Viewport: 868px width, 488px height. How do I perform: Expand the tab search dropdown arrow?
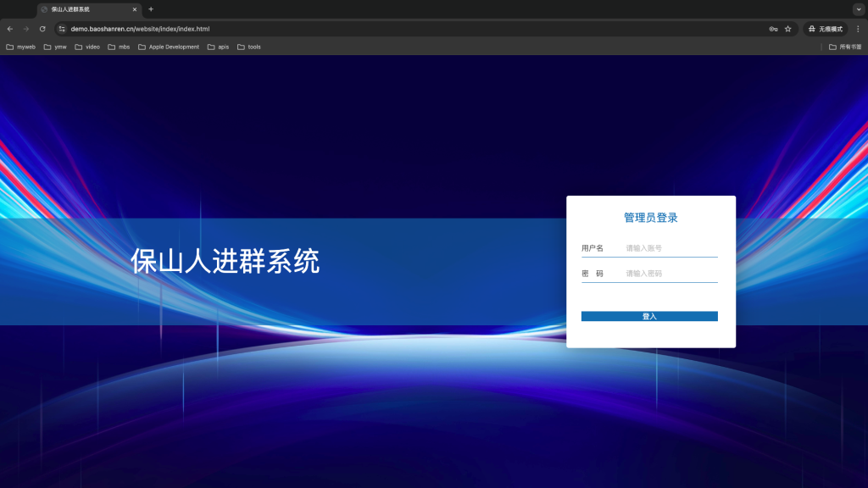[x=858, y=9]
